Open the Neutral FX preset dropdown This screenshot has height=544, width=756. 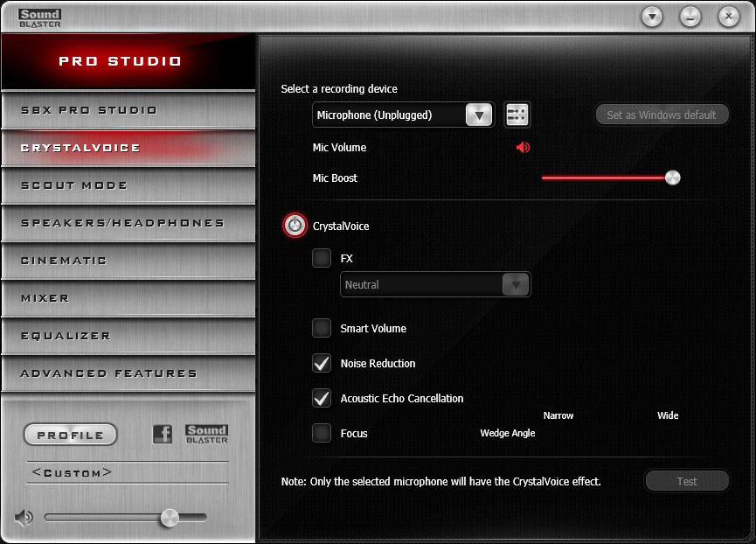pyautogui.click(x=435, y=284)
